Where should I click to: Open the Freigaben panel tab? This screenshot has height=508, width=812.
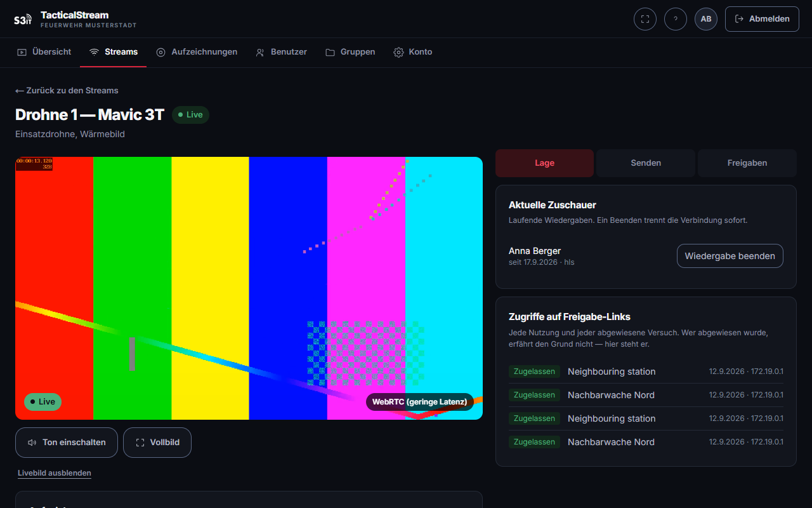pyautogui.click(x=747, y=163)
